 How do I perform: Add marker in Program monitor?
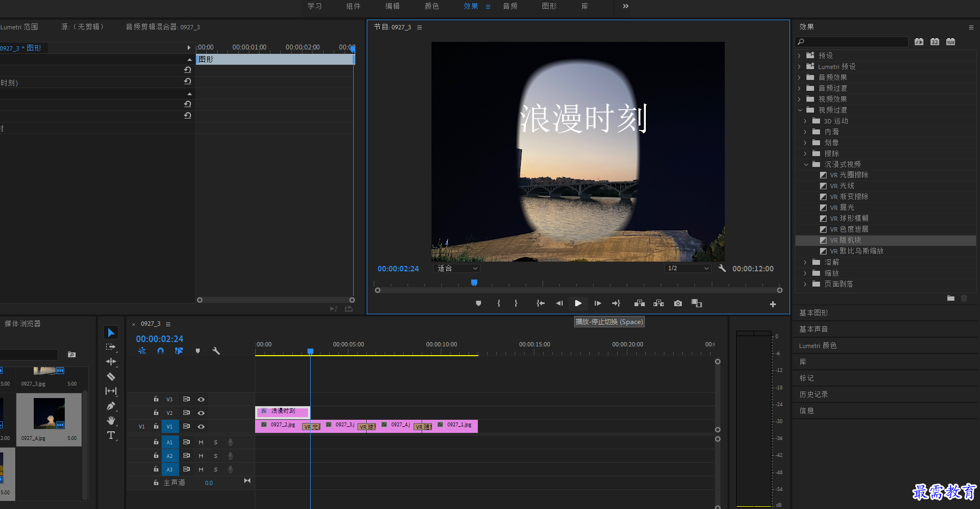point(478,303)
